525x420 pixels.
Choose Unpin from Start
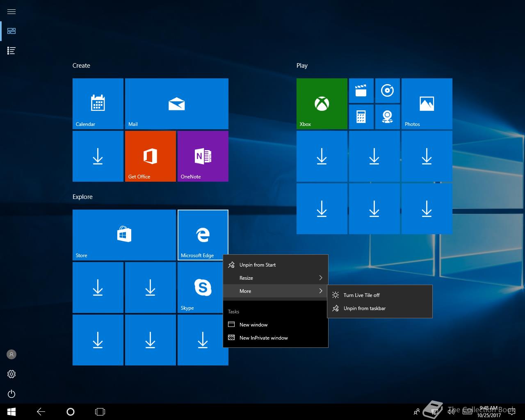click(x=276, y=265)
